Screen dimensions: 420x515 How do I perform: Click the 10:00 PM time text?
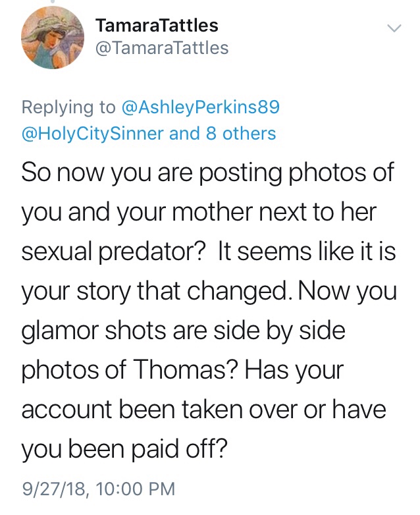136,489
